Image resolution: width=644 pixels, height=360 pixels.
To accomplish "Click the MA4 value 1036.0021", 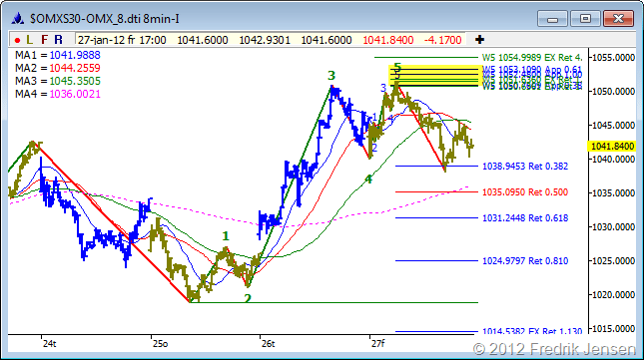I will tap(75, 95).
